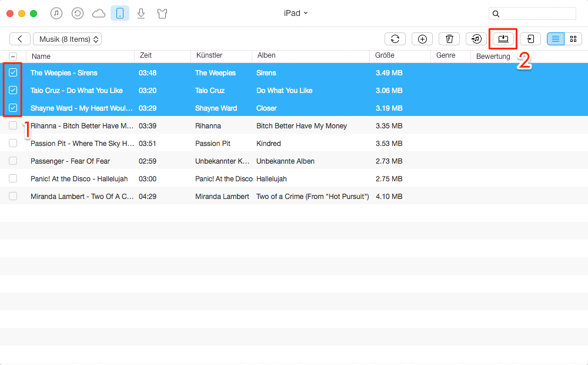Check Passenger - Fear Of Fear checkbox

click(13, 161)
